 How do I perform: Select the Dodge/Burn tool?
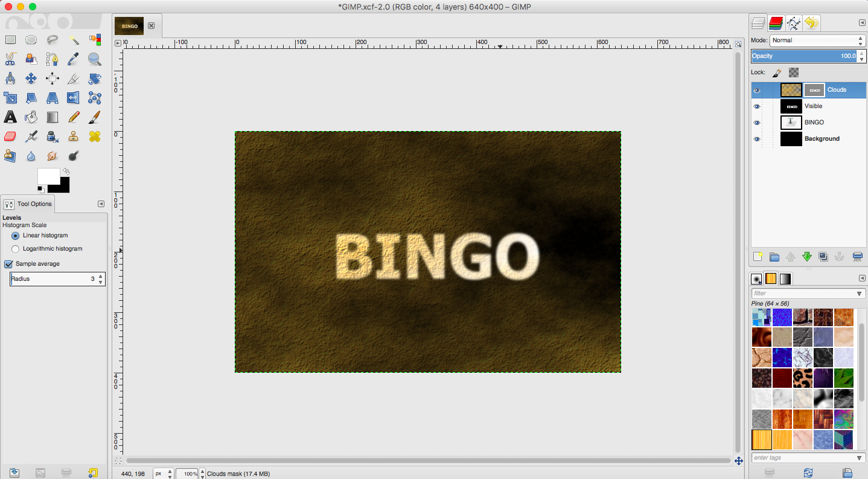pyautogui.click(x=74, y=156)
